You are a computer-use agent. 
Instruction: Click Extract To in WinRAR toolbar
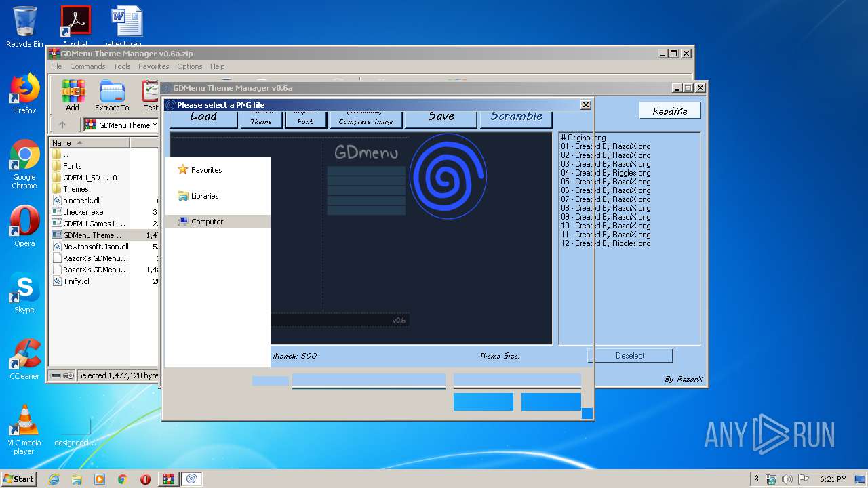click(x=112, y=96)
